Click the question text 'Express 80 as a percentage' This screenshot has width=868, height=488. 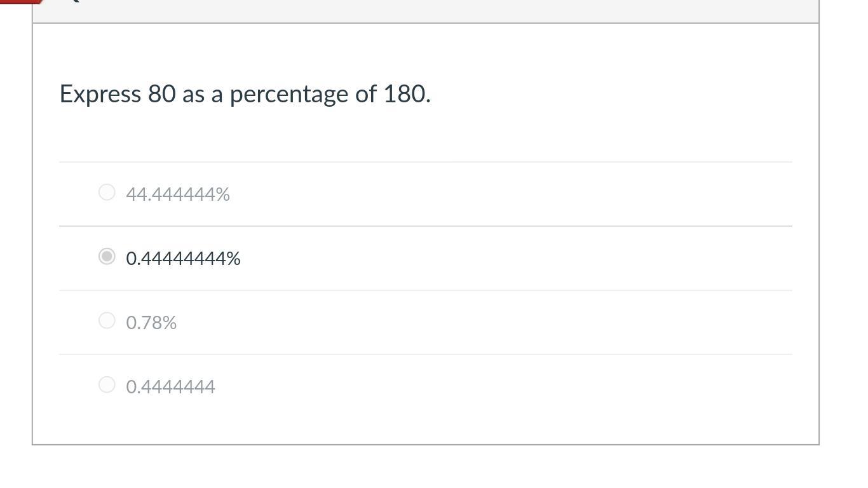pyautogui.click(x=245, y=94)
